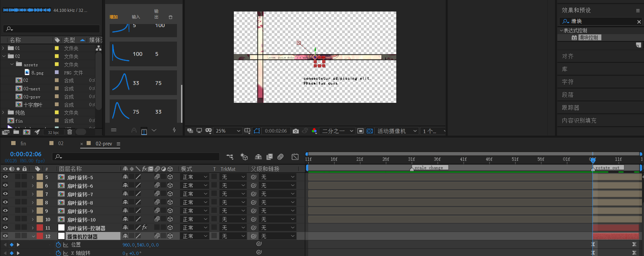
Task: Clear the 滑块 effects search field
Action: [639, 22]
